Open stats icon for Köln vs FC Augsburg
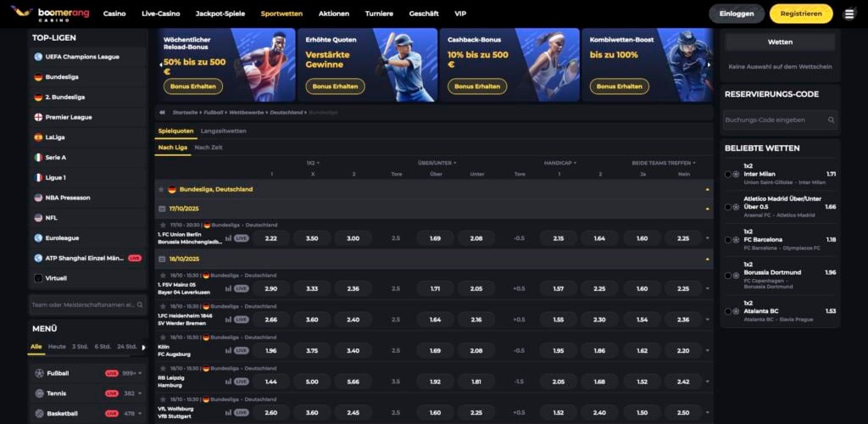 pyautogui.click(x=228, y=350)
